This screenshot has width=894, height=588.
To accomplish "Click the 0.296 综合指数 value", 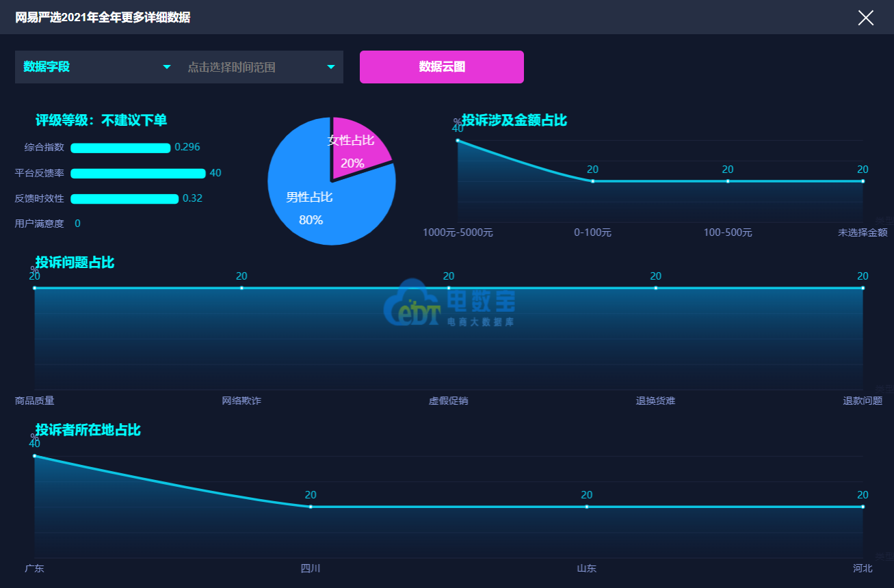I will tap(187, 147).
